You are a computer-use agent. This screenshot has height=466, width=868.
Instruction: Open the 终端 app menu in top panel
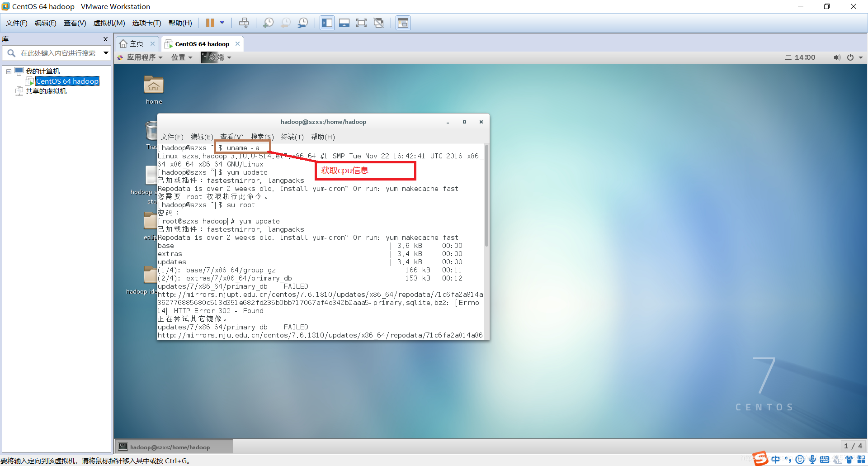coord(217,57)
